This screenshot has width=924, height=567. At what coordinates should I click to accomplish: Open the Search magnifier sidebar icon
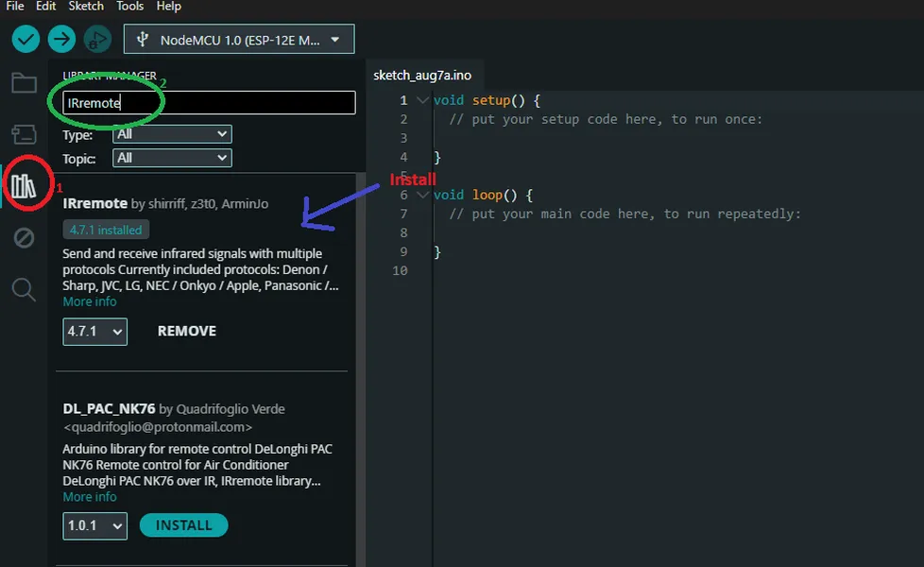point(25,289)
